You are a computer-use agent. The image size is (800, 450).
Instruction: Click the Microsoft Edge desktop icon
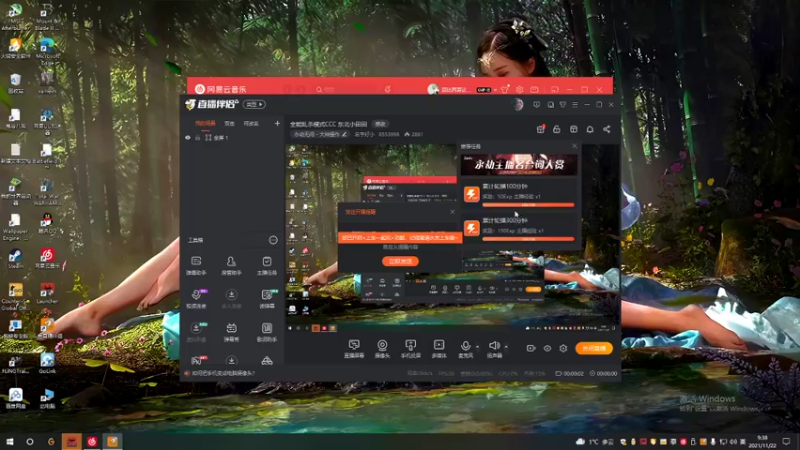(46, 51)
